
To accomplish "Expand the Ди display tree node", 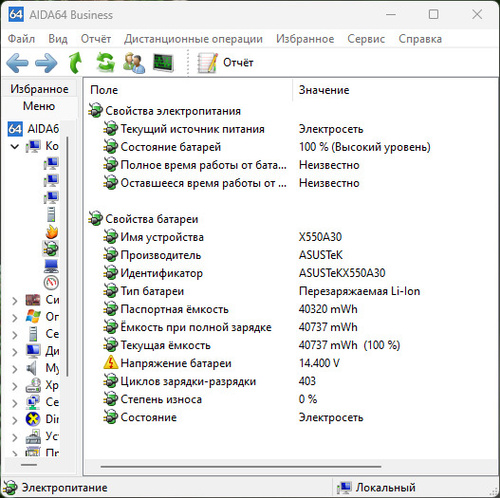I will [x=15, y=351].
